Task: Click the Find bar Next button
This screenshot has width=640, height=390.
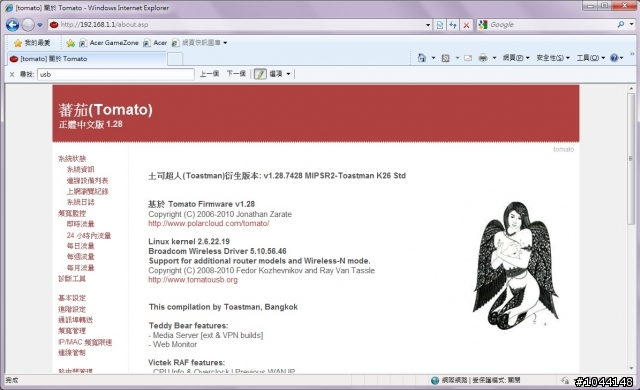Action: (236, 74)
